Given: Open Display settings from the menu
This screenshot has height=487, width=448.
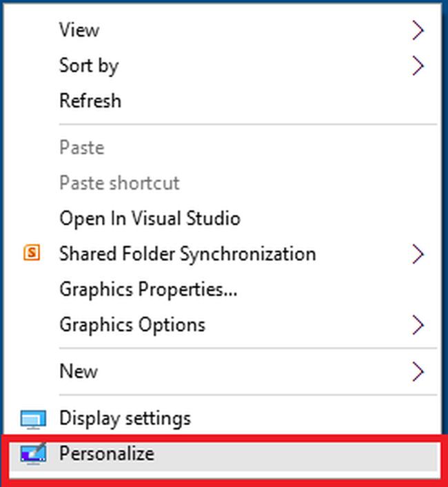Looking at the screenshot, I should [x=125, y=418].
